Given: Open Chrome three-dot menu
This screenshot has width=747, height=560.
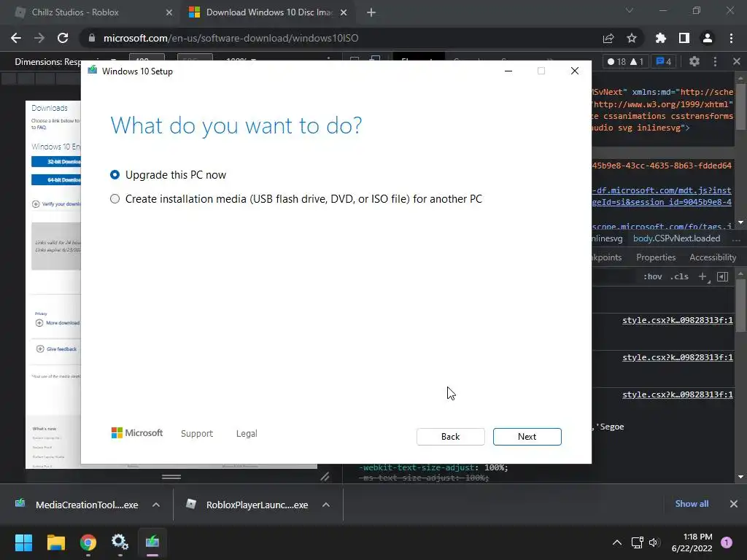Looking at the screenshot, I should tap(731, 38).
